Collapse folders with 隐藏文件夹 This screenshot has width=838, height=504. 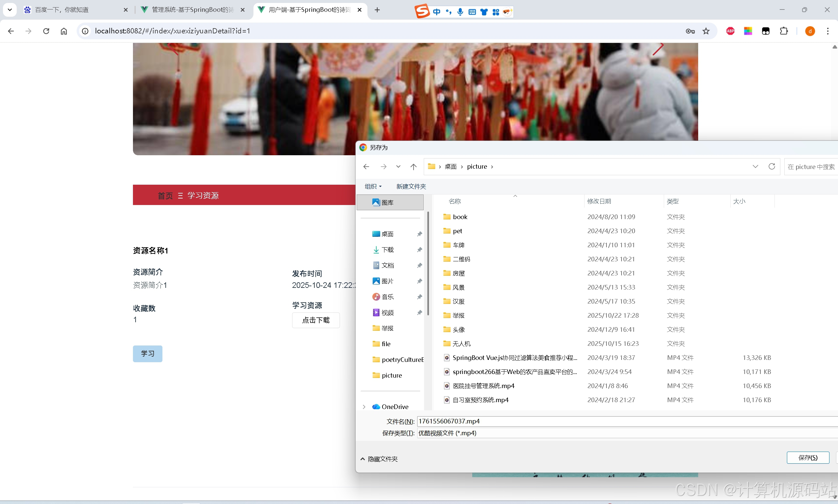click(x=379, y=459)
